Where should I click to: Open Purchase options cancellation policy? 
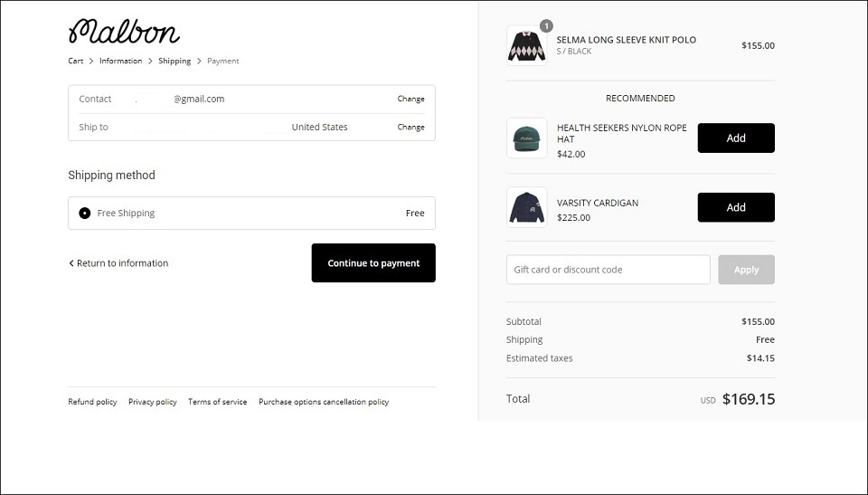[324, 402]
